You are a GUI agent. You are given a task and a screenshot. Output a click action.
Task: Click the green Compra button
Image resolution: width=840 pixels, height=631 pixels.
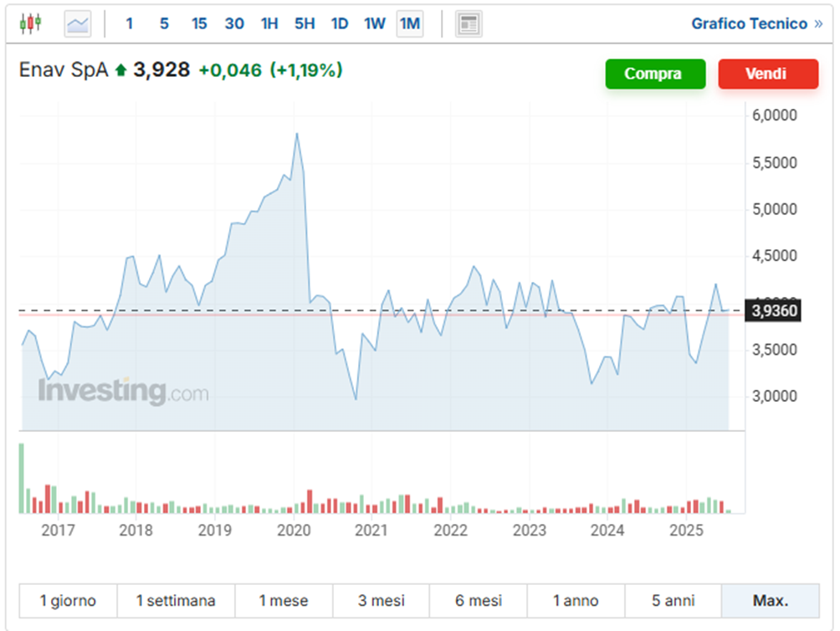pos(655,74)
